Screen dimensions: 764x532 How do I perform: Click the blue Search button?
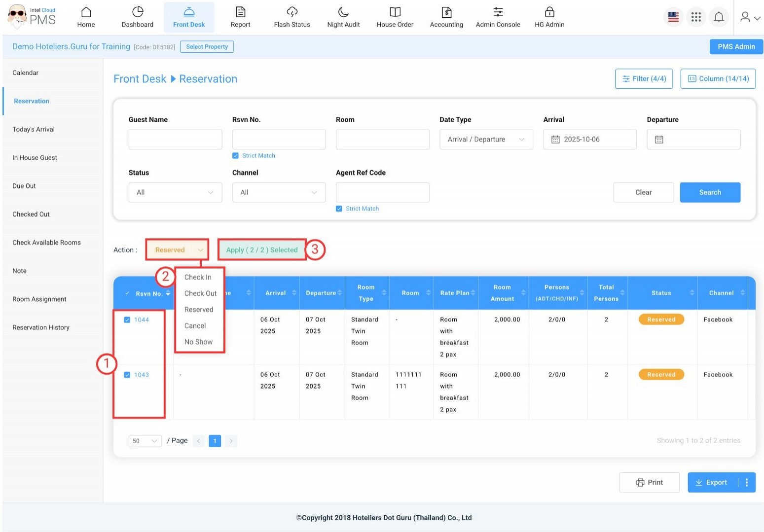710,193
